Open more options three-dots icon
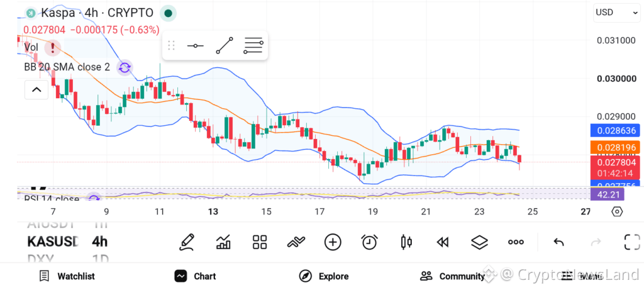The width and height of the screenshot is (644, 290). pyautogui.click(x=516, y=242)
